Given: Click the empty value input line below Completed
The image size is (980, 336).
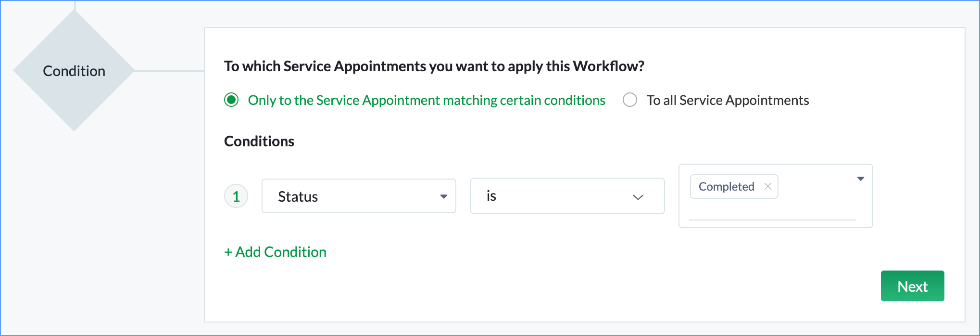Looking at the screenshot, I should tap(772, 213).
